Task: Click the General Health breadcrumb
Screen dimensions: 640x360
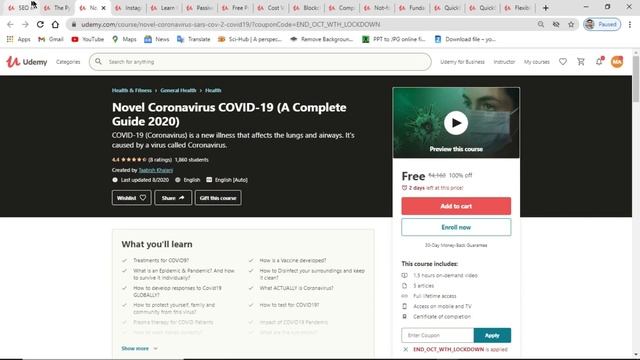Action: pos(178,91)
